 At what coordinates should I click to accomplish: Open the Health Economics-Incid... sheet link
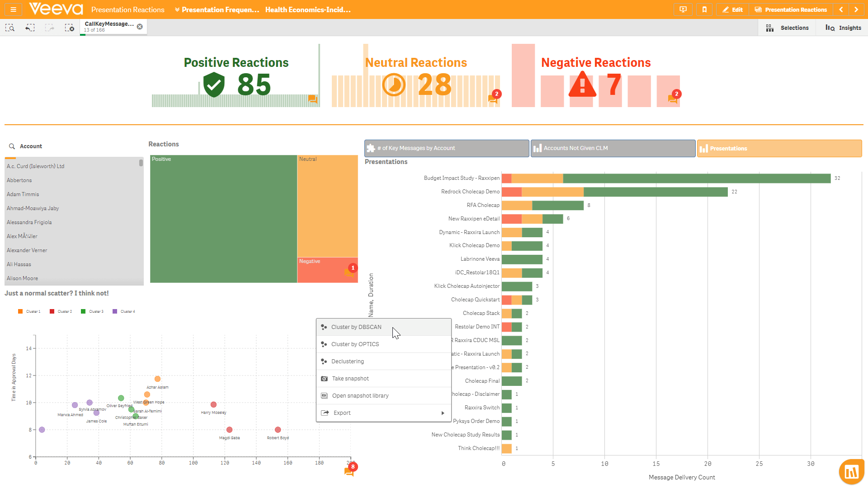[308, 9]
